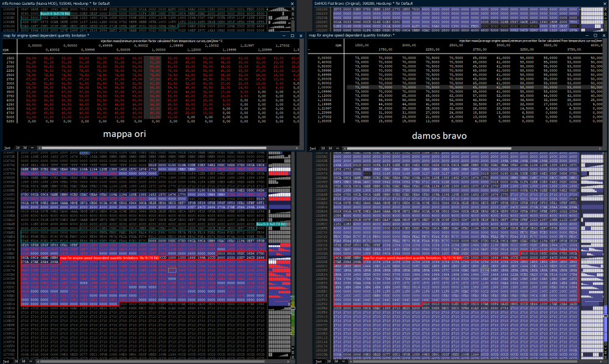Screen dimensions: 609x364
Task: Select highlighted row 1,00000 in right map
Action: pyautogui.click(x=325, y=87)
